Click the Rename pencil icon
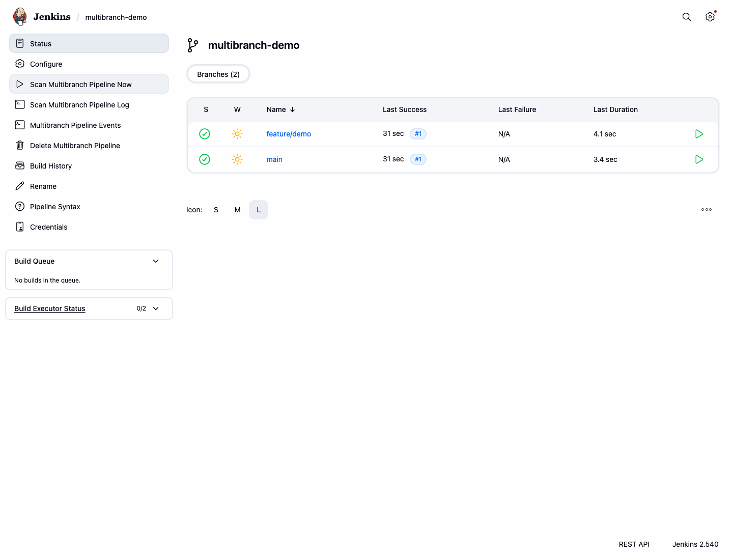Image resolution: width=733 pixels, height=560 pixels. point(20,186)
